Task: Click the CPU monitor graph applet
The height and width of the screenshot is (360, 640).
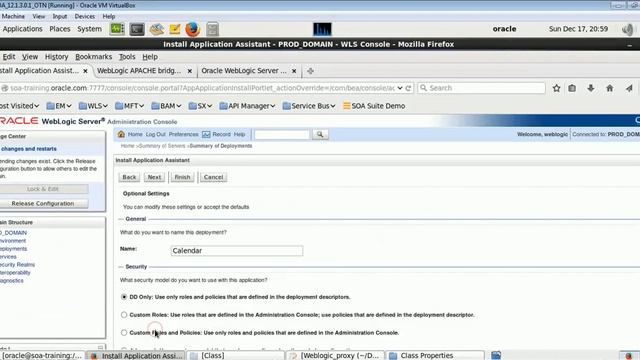Action: tap(322, 29)
